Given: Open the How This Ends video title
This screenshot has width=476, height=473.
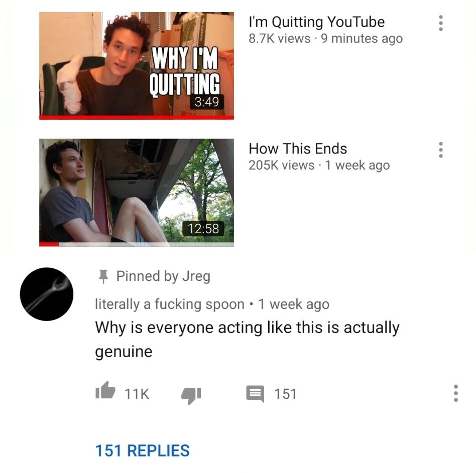Looking at the screenshot, I should click(298, 149).
